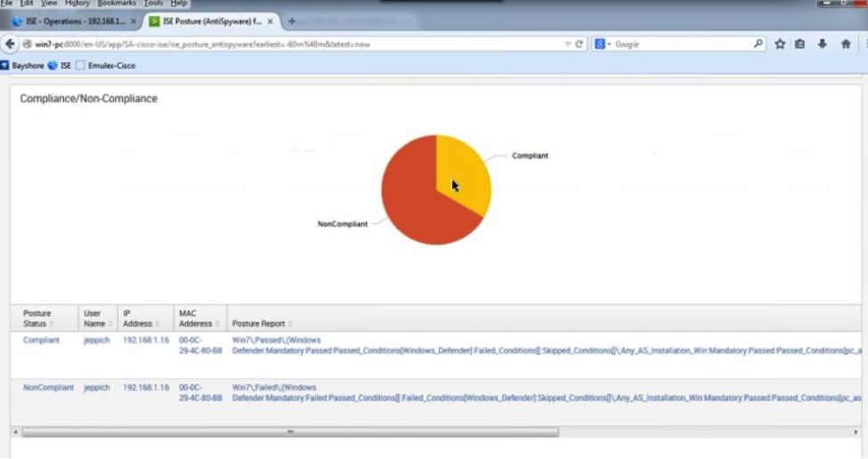Open the Bookmarks menu
868x459 pixels.
(117, 4)
